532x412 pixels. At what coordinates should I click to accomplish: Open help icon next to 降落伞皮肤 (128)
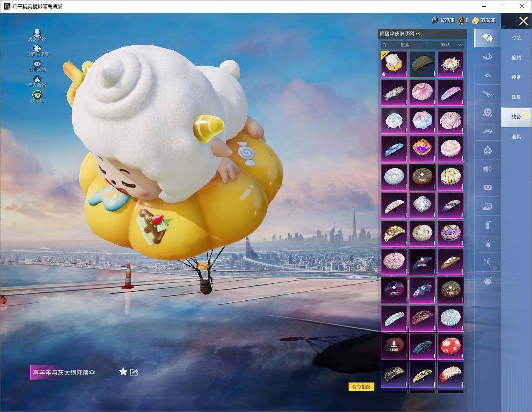pos(418,34)
